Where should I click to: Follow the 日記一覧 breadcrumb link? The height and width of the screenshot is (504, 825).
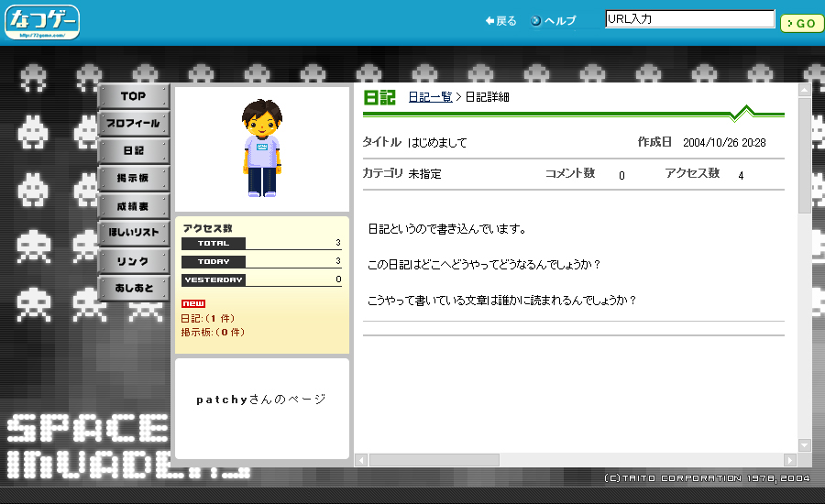click(x=431, y=97)
